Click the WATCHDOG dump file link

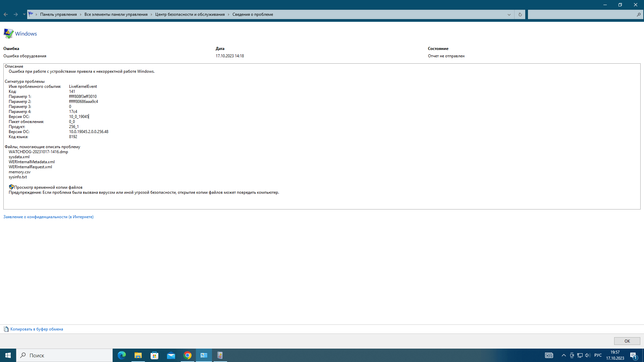pos(38,152)
